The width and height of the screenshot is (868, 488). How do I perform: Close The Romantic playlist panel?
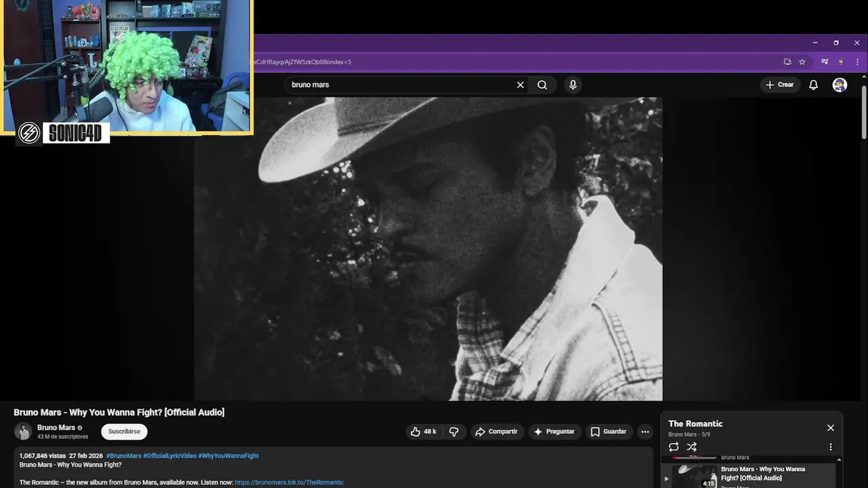click(x=831, y=428)
